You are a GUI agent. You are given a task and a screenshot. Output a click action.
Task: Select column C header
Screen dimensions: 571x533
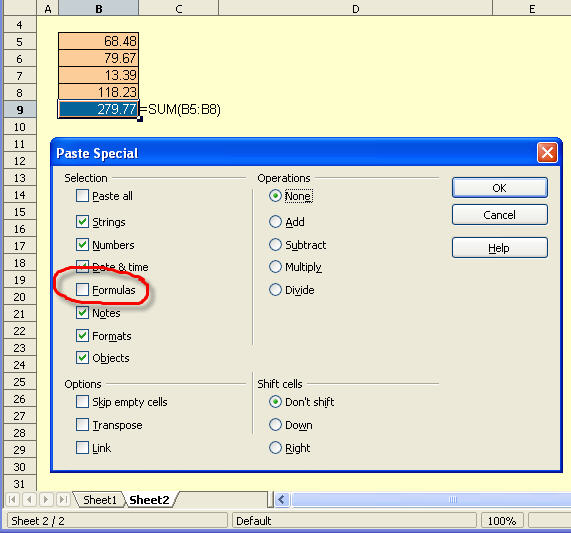pos(178,8)
